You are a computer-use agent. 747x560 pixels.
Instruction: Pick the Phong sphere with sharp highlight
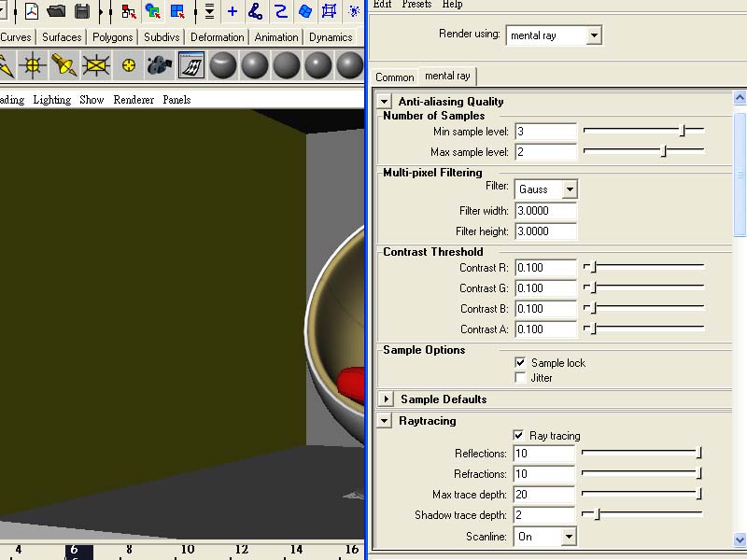click(318, 65)
